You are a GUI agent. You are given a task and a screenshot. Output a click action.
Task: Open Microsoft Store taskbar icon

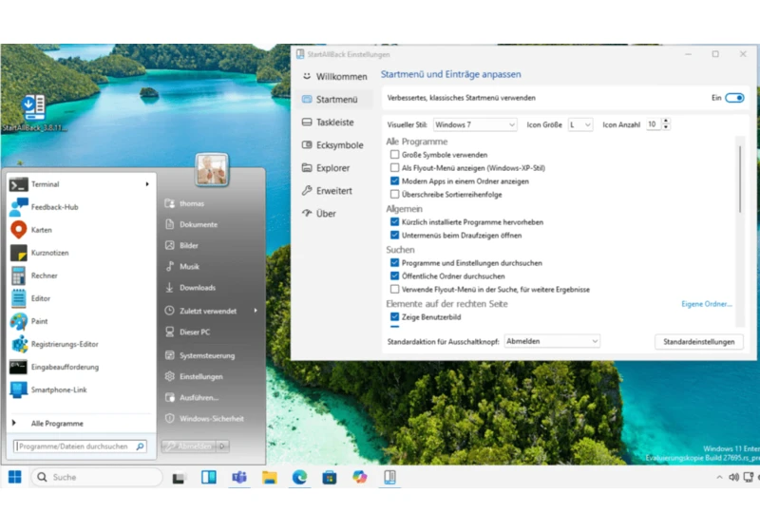point(330,477)
